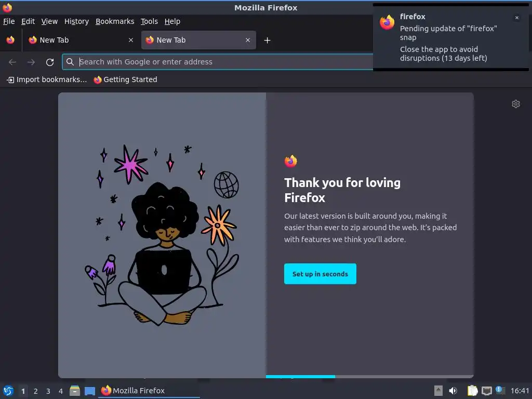The image size is (532, 399).
Task: Open the Getting Started bookmark
Action: [x=126, y=79]
